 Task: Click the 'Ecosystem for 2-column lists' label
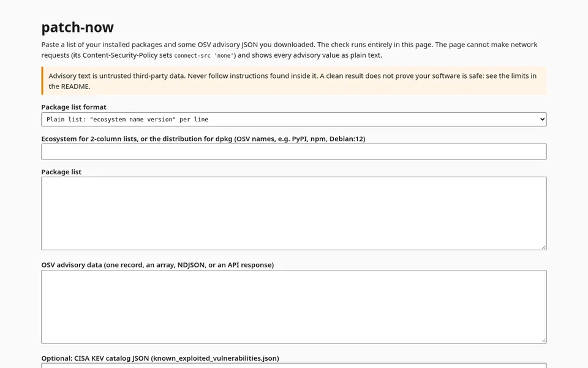click(x=203, y=139)
